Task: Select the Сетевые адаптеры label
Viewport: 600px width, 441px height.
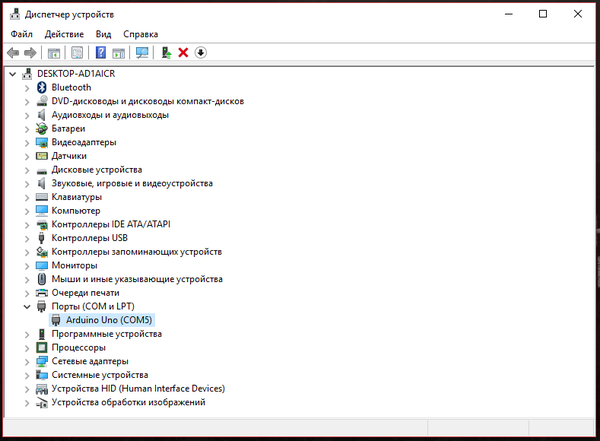Action: coord(90,361)
